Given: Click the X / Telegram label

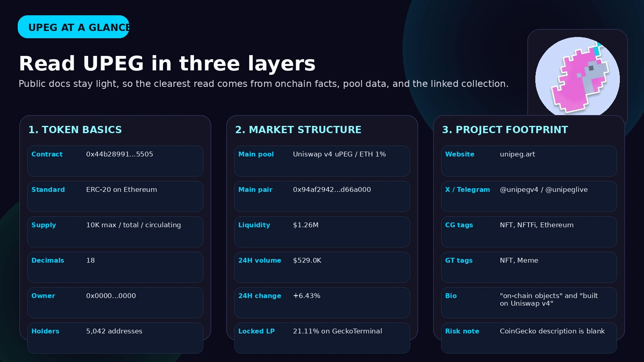Looking at the screenshot, I should pos(468,189).
